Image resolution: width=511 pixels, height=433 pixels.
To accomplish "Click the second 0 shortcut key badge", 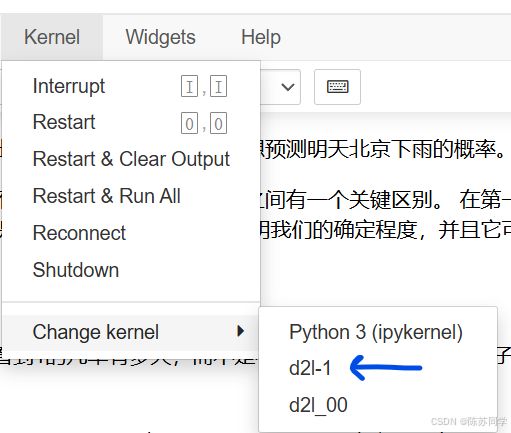I will coord(218,123).
